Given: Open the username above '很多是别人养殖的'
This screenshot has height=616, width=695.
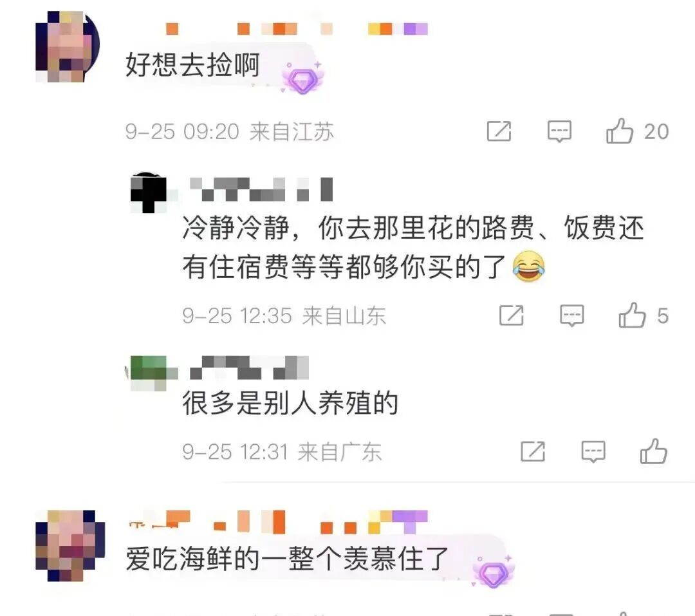Looking at the screenshot, I should coord(249,368).
